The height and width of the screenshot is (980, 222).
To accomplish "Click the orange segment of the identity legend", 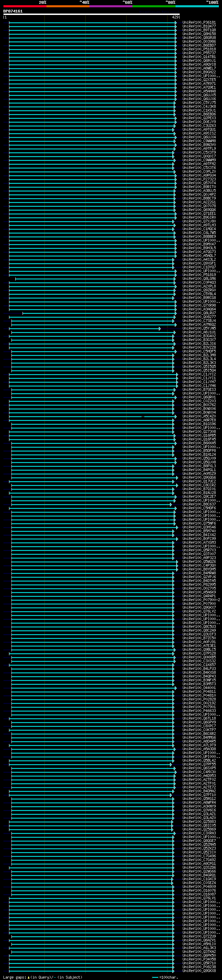I will tap(68, 6).
